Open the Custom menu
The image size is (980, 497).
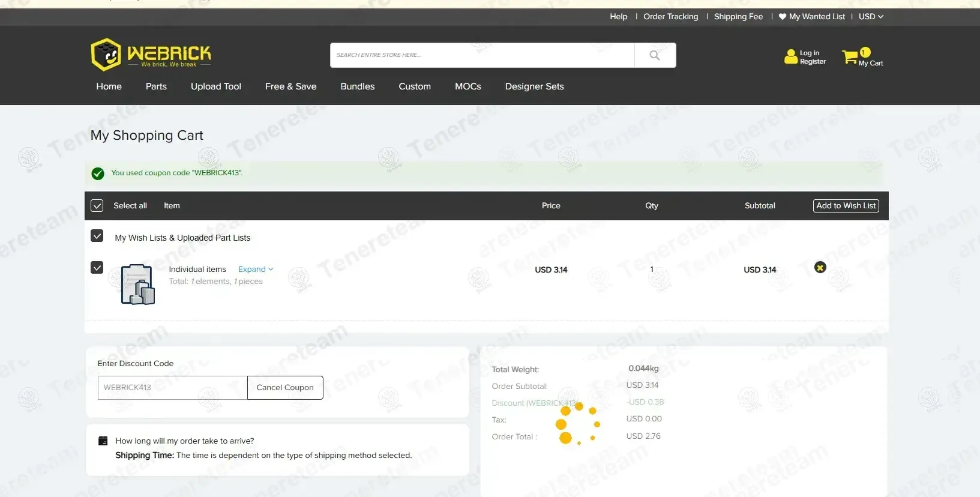(x=415, y=86)
